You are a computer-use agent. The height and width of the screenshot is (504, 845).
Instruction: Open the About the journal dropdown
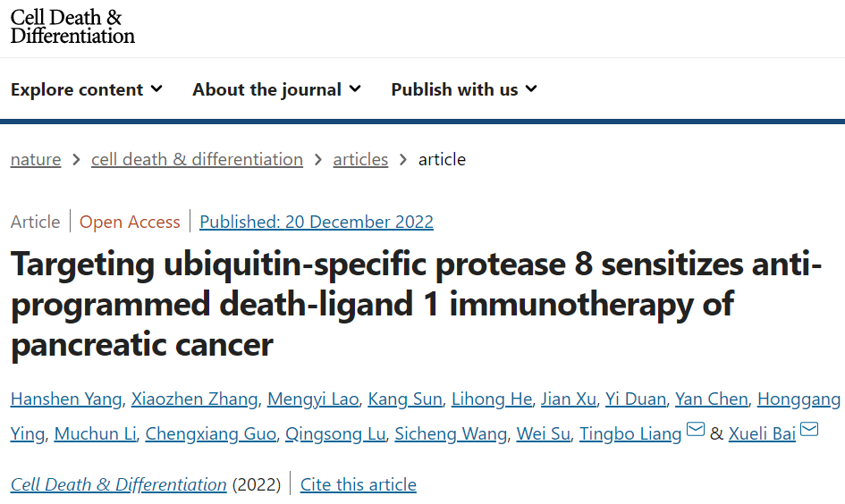[x=276, y=89]
